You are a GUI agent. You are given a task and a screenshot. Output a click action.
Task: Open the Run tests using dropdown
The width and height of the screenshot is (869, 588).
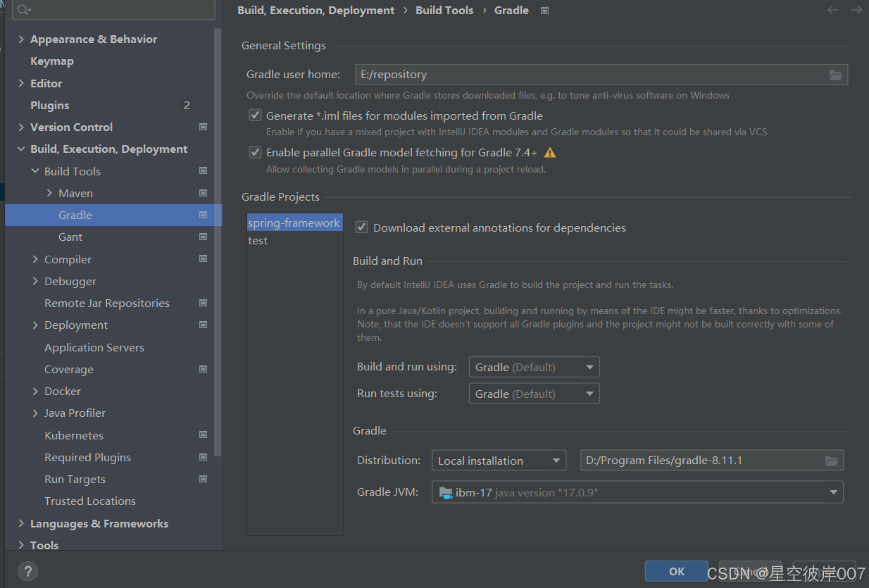pyautogui.click(x=534, y=394)
